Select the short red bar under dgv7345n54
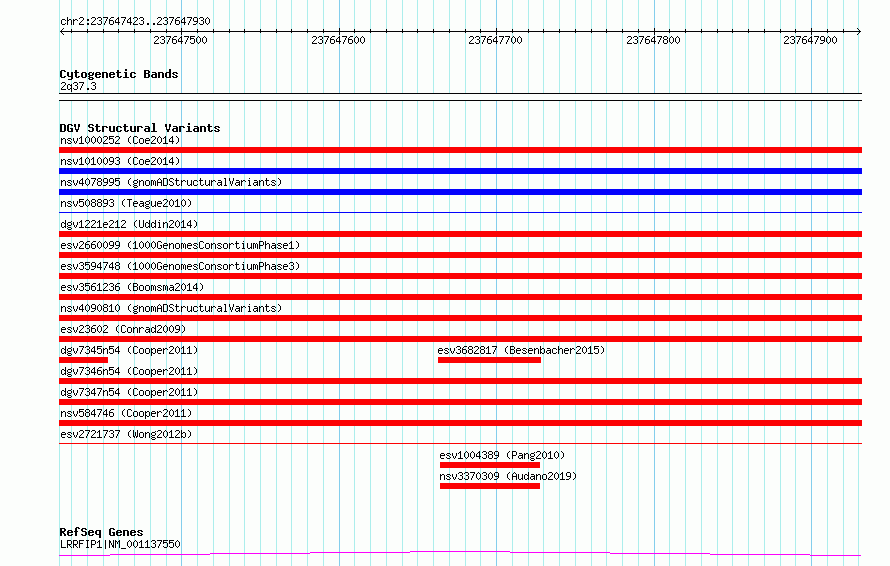890x566 pixels. pyautogui.click(x=83, y=360)
